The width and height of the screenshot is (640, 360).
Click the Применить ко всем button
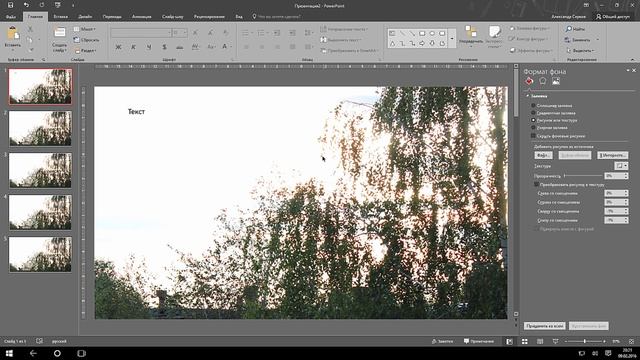click(544, 326)
